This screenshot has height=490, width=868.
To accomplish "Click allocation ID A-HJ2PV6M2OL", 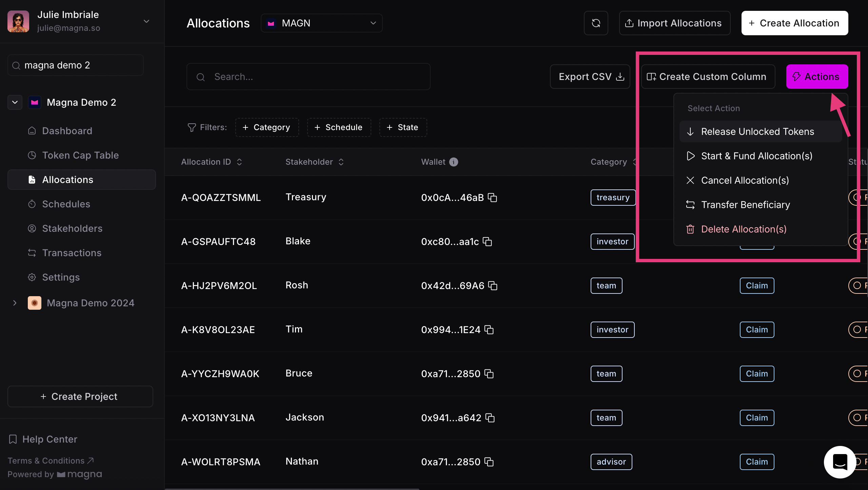I will 219,286.
